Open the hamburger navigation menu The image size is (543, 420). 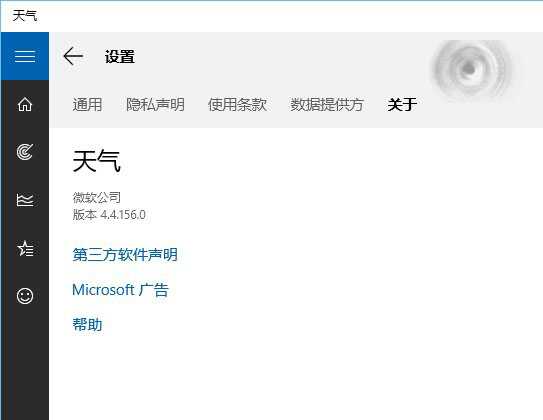point(25,56)
